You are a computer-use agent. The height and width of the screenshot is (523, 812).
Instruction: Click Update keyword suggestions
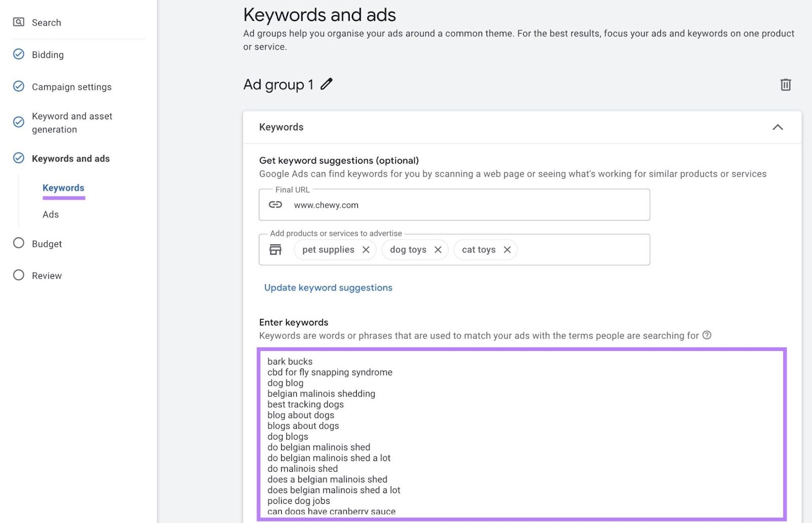tap(327, 287)
